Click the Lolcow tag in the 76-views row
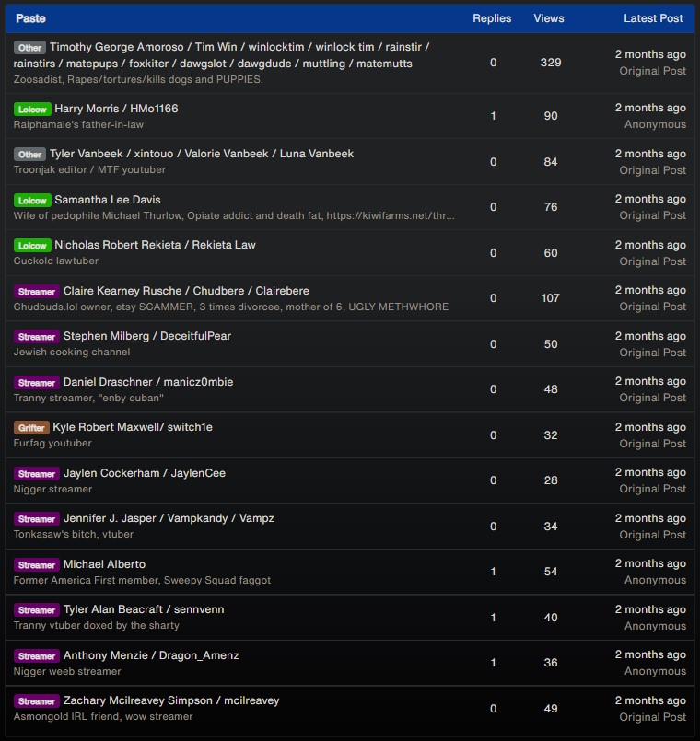Image resolution: width=700 pixels, height=741 pixels. tap(32, 201)
